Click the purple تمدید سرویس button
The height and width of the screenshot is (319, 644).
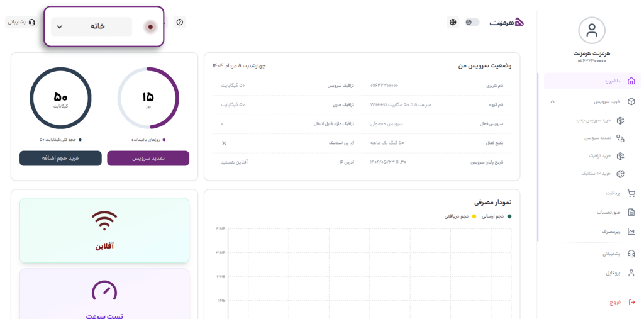(x=148, y=159)
